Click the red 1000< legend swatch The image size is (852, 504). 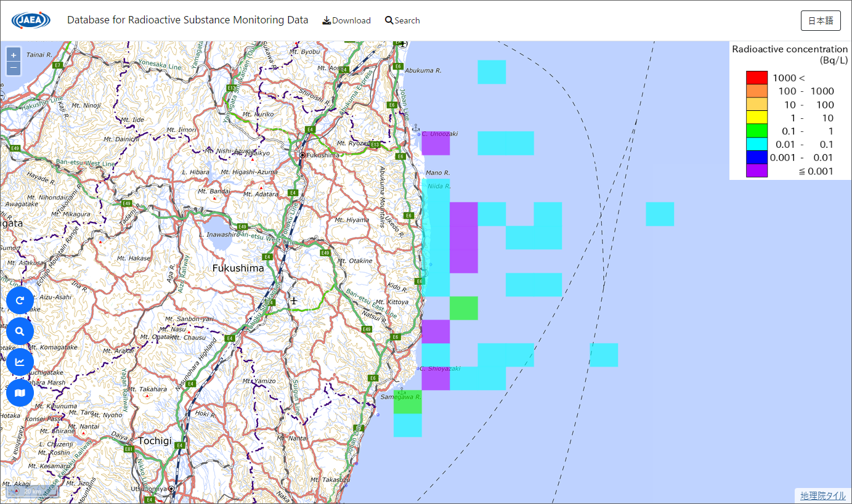pos(757,78)
